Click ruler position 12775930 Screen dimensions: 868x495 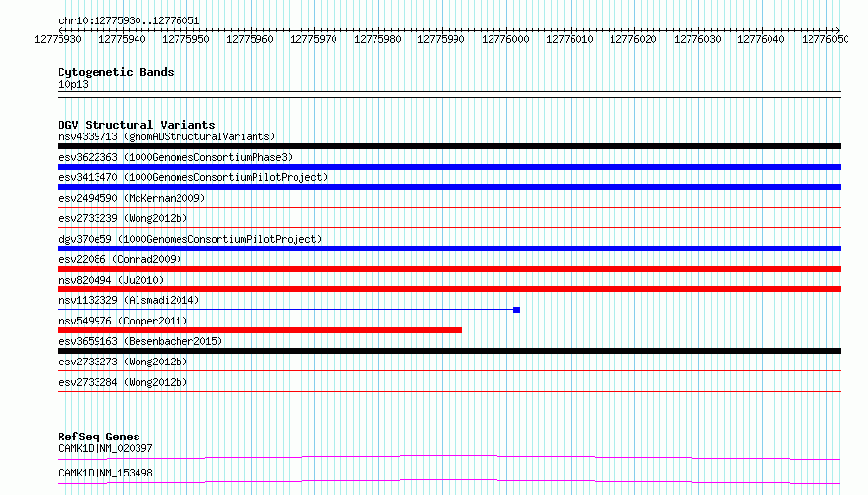pos(58,39)
